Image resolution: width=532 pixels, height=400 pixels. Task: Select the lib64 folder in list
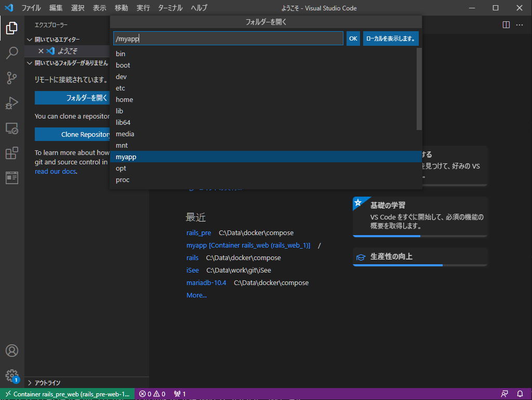(263, 123)
